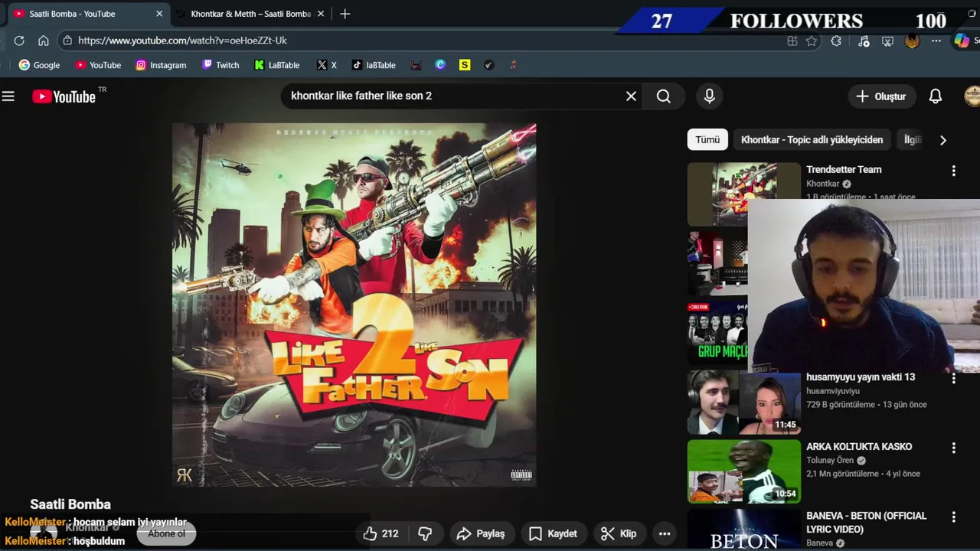The image size is (980, 551).
Task: Open the Oluştur create menu
Action: [x=881, y=96]
